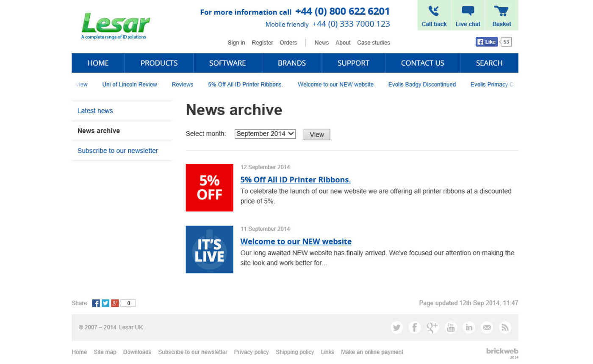Click the Lesar logo
This screenshot has height=364, width=593.
[x=115, y=25]
